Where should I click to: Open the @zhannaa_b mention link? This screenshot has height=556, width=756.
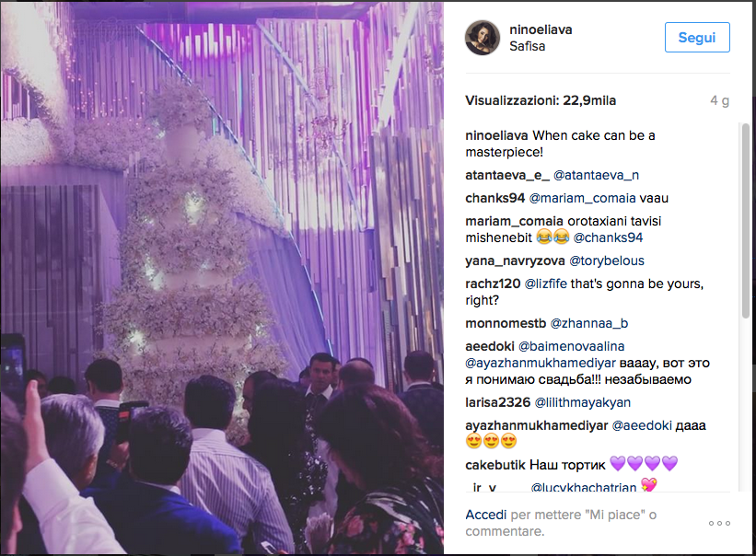pyautogui.click(x=588, y=324)
